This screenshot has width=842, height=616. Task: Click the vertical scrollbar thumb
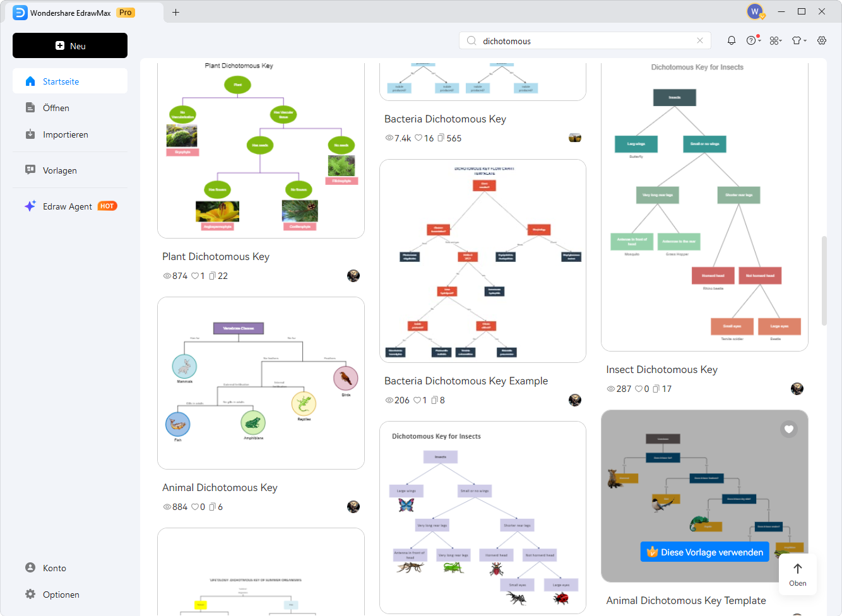824,281
